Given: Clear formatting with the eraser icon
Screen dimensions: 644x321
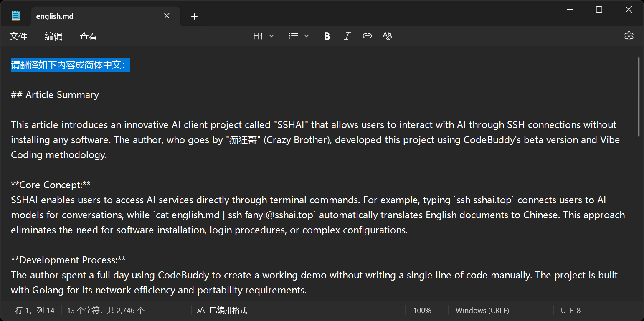Looking at the screenshot, I should 387,36.
